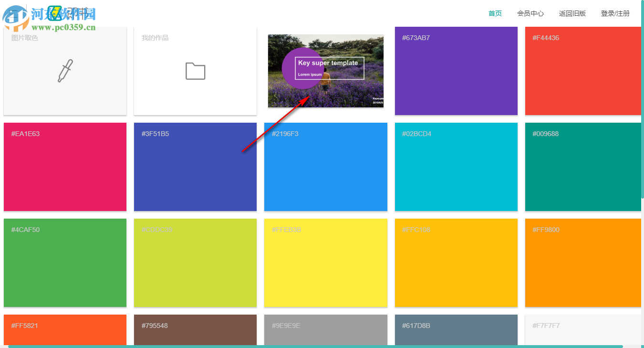
Task: Click the horizontal scrollbar at the bottom
Action: click(315, 346)
